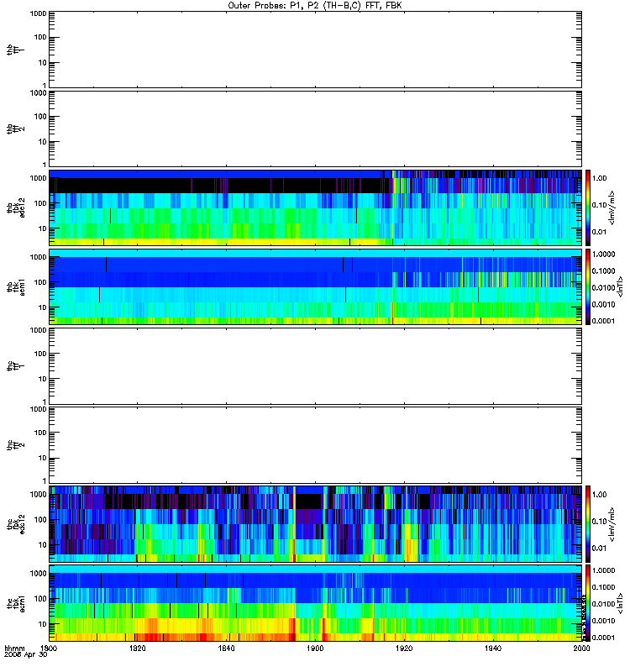This screenshot has height=672, width=630.
Task: Select the thb fbk scm1 color scale bar
Action: point(588,286)
